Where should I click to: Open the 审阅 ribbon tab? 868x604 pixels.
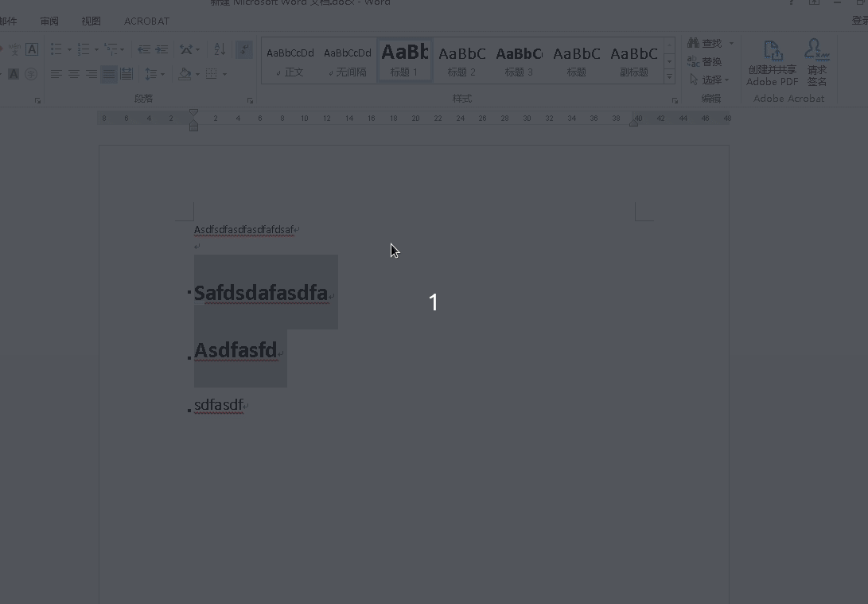pyautogui.click(x=49, y=21)
